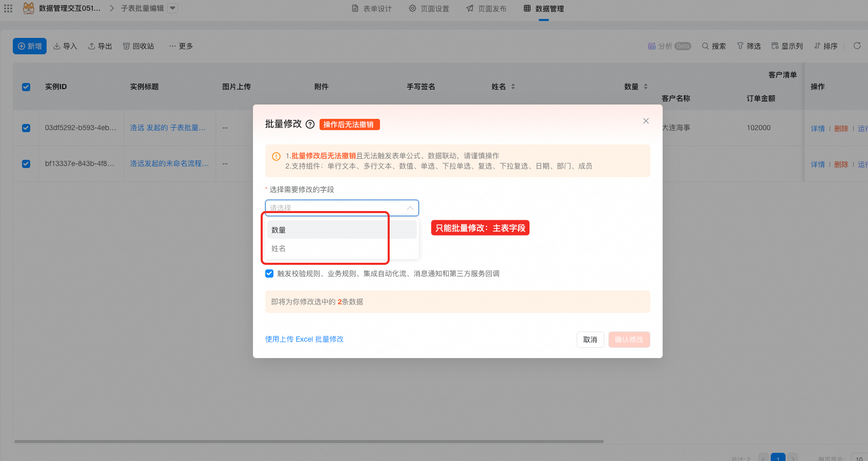The image size is (868, 461).
Task: Uncheck the row starting with 03df5292
Action: click(x=26, y=128)
